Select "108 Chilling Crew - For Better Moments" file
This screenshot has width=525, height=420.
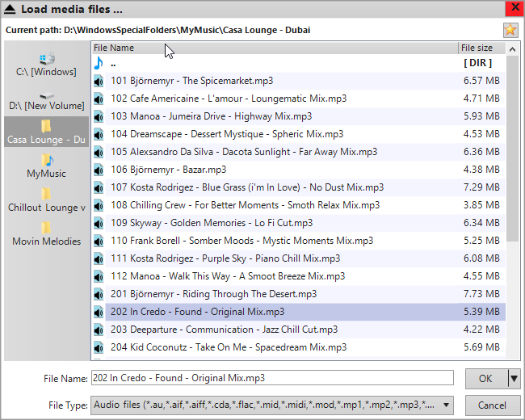(245, 205)
